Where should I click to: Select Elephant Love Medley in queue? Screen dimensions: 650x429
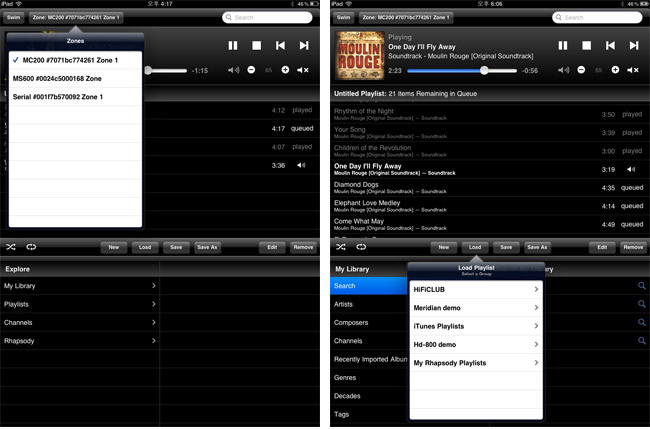click(x=490, y=206)
